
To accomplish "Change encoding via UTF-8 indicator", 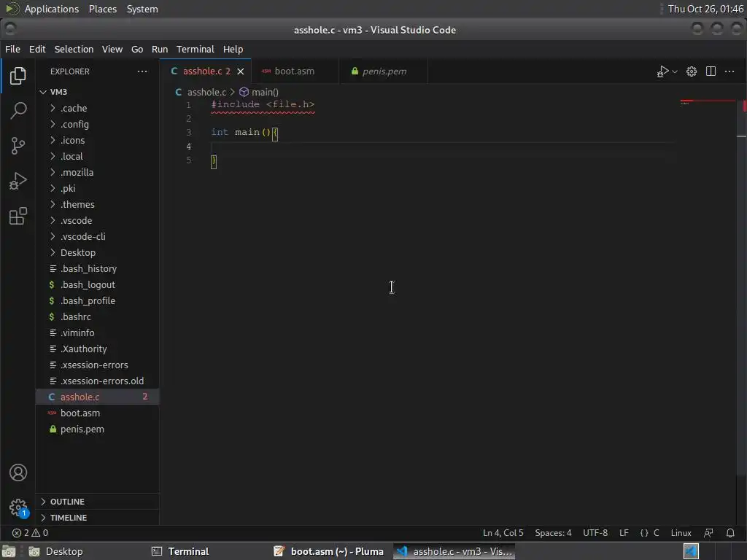I will click(x=595, y=533).
